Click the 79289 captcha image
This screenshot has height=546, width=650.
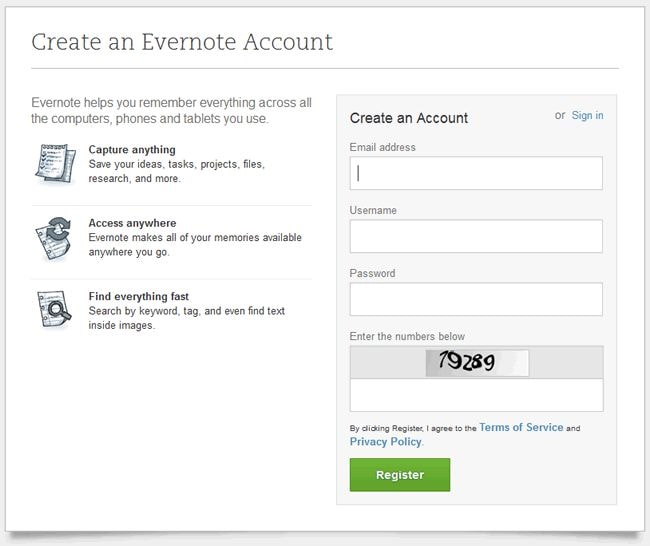[477, 363]
